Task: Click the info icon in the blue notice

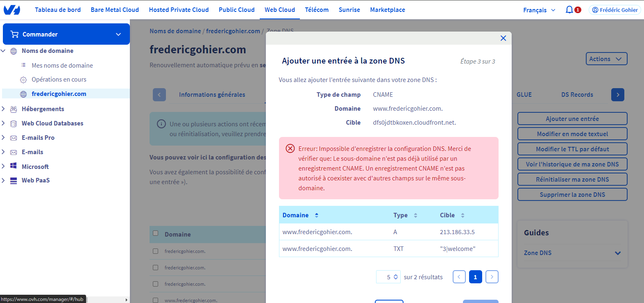Action: tap(161, 124)
